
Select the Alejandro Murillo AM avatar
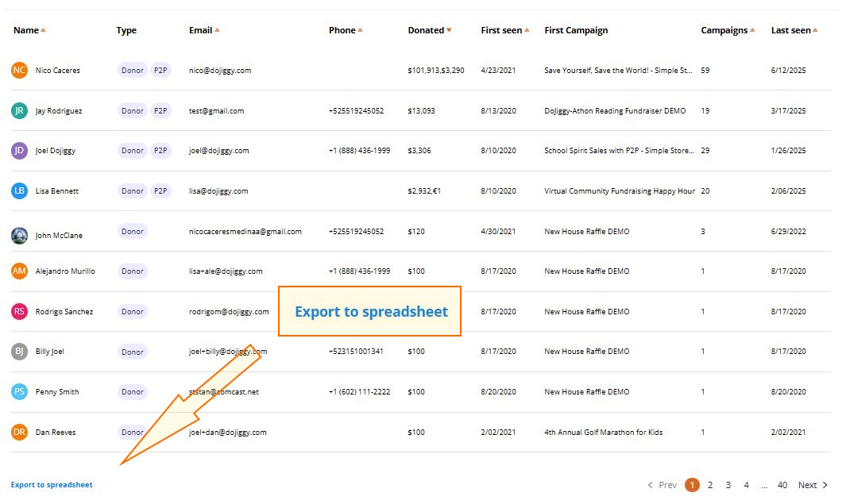pos(21,271)
